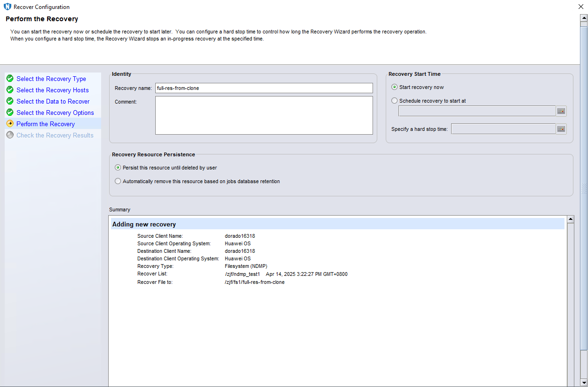Go to Select the Recovery Hosts step
588x387 pixels.
click(53, 90)
